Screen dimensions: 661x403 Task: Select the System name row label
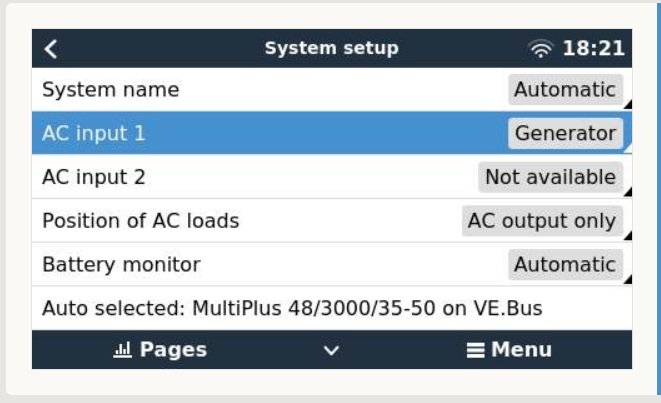click(111, 89)
